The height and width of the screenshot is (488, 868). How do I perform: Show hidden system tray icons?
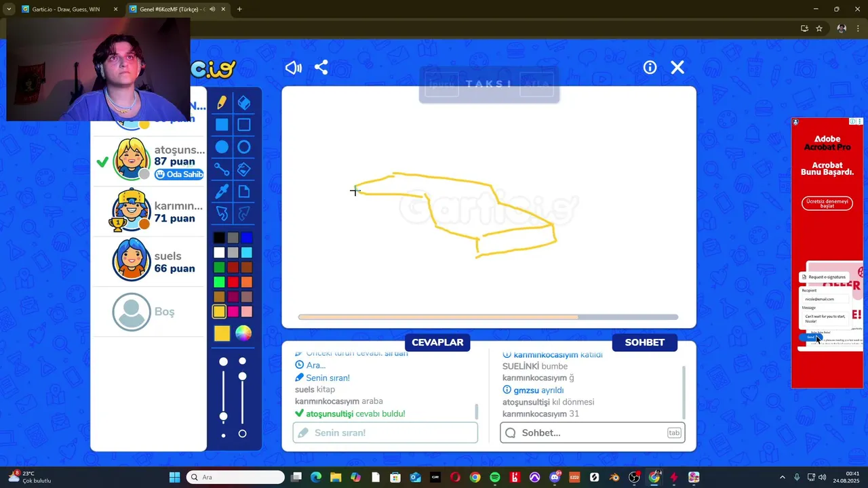782,477
